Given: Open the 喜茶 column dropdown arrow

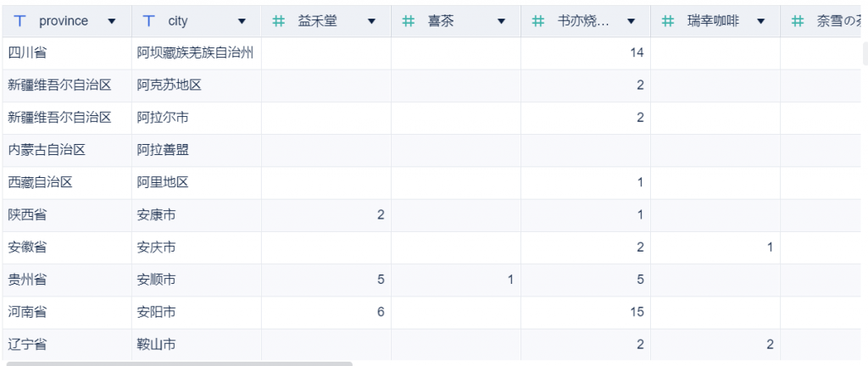Looking at the screenshot, I should (x=502, y=21).
